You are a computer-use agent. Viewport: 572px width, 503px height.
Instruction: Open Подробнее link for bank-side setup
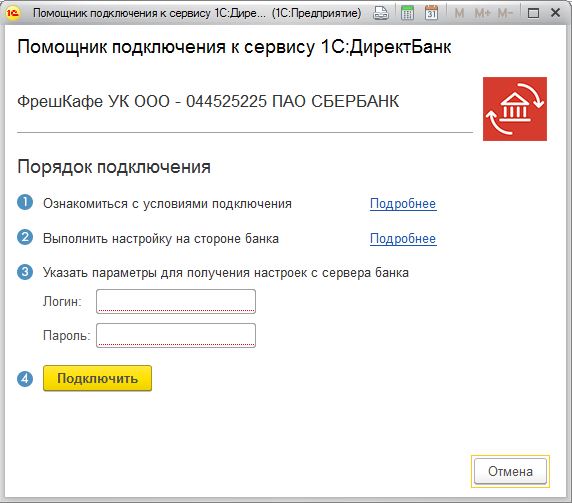403,239
